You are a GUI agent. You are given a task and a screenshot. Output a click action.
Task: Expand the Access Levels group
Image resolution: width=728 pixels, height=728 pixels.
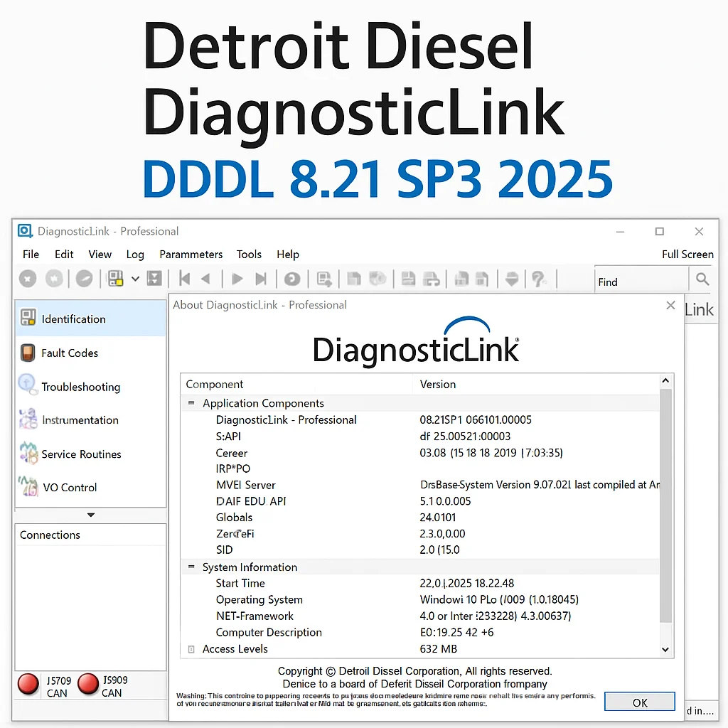tap(191, 649)
